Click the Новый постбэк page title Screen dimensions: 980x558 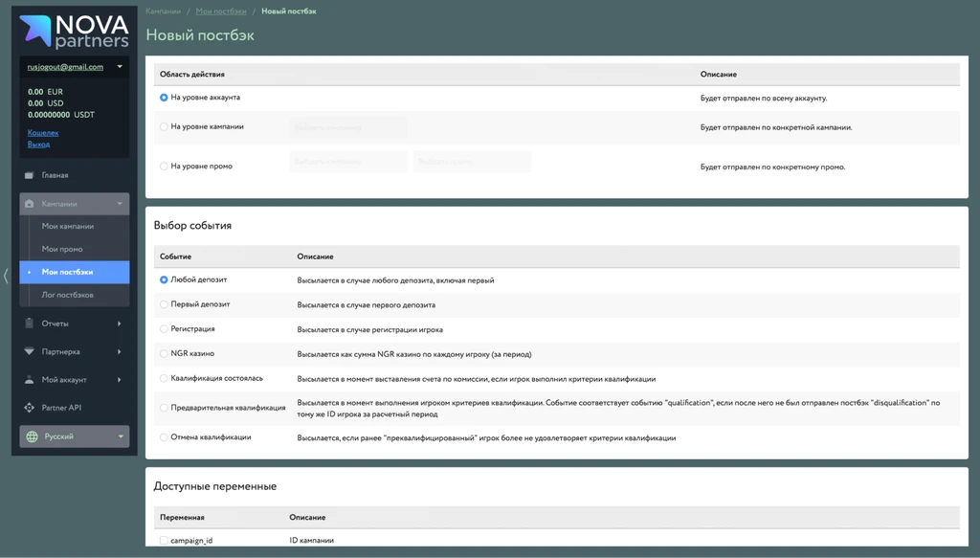pos(200,35)
